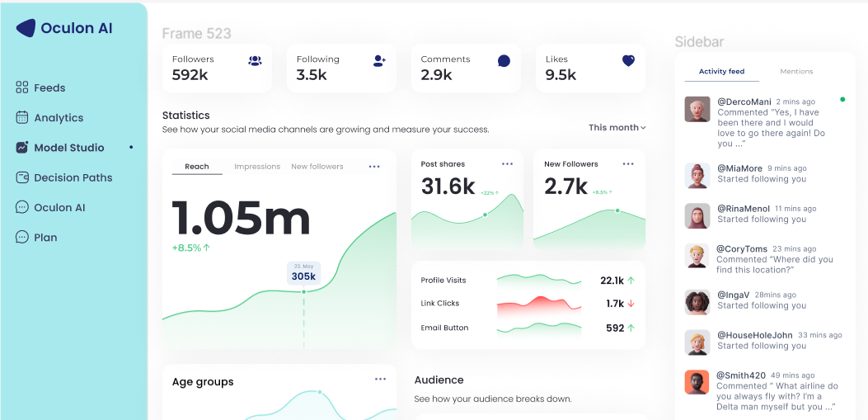The height and width of the screenshot is (420, 868).
Task: Open @DercoMani's comment in activity feed
Action: (771, 128)
